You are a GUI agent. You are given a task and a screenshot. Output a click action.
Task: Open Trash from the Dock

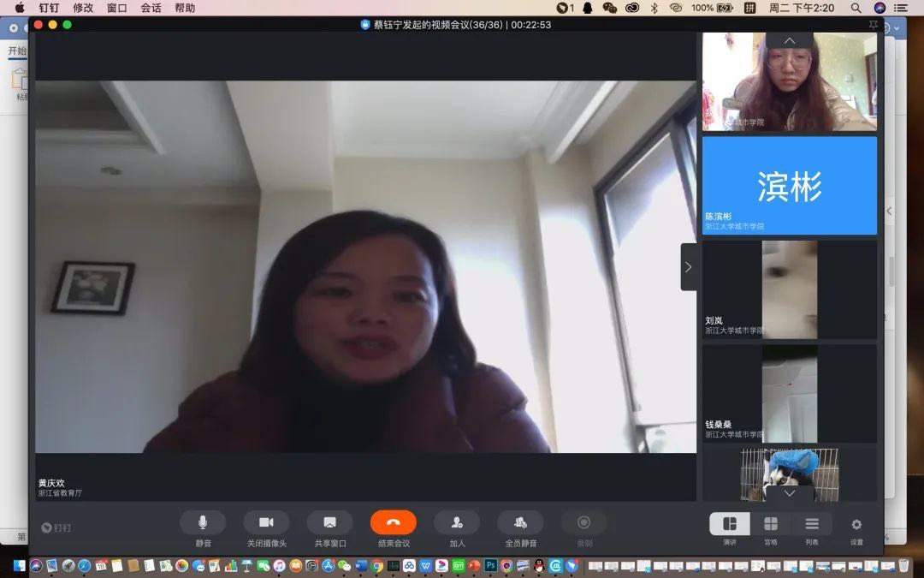903,566
